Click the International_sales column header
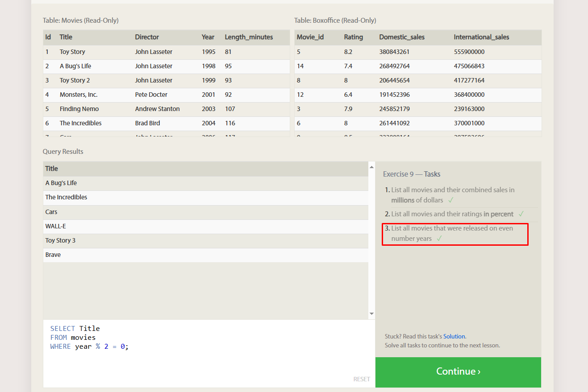Screen dimensions: 588x392 [x=481, y=37]
